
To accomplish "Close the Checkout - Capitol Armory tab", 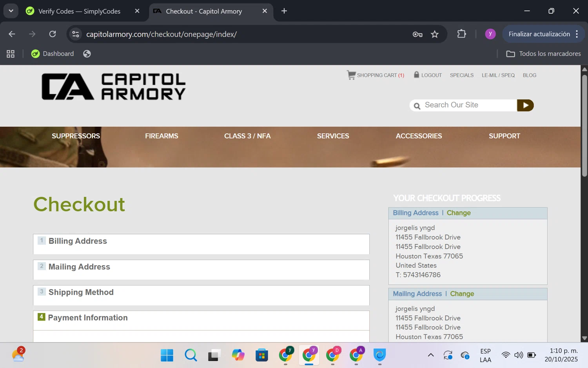I will (265, 11).
